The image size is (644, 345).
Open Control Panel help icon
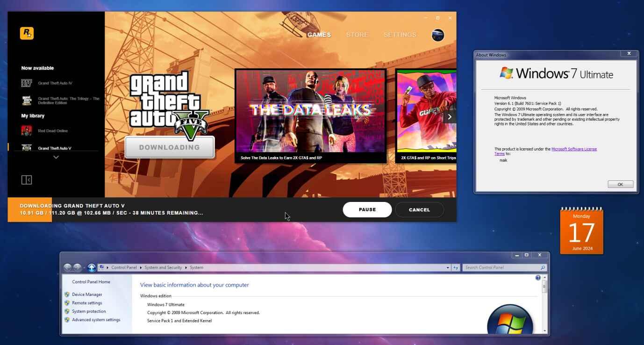(x=538, y=278)
